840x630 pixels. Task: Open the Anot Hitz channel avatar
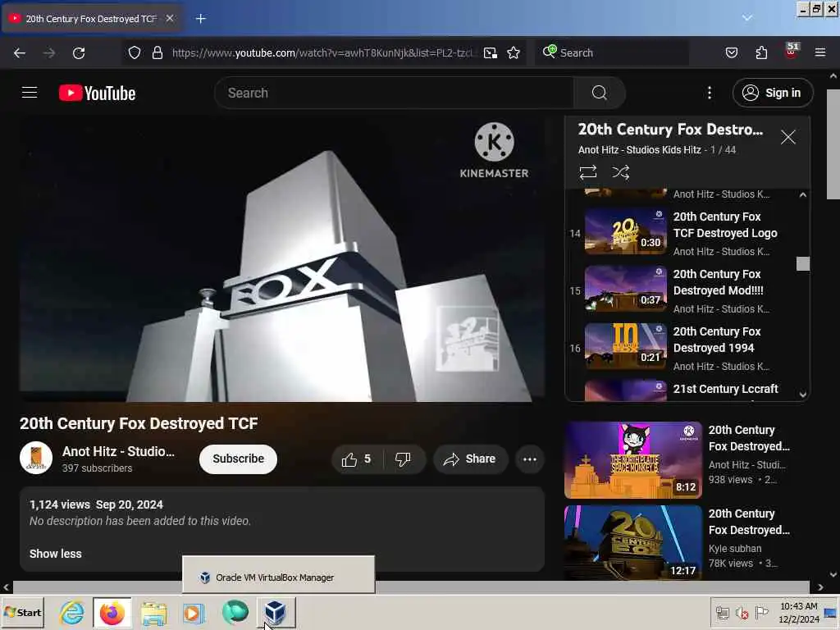(36, 458)
